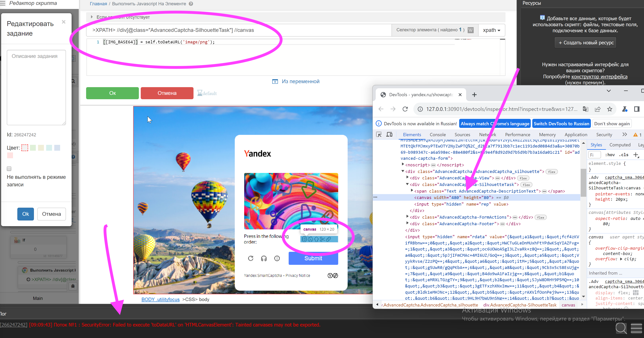Click the DevTools inspect element picker icon

coord(379,134)
